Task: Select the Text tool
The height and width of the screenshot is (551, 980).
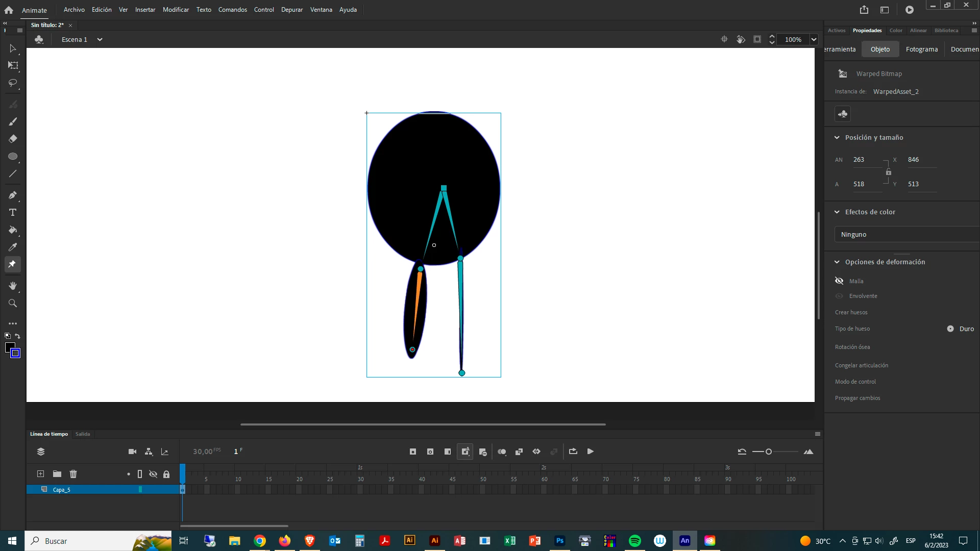Action: tap(13, 212)
